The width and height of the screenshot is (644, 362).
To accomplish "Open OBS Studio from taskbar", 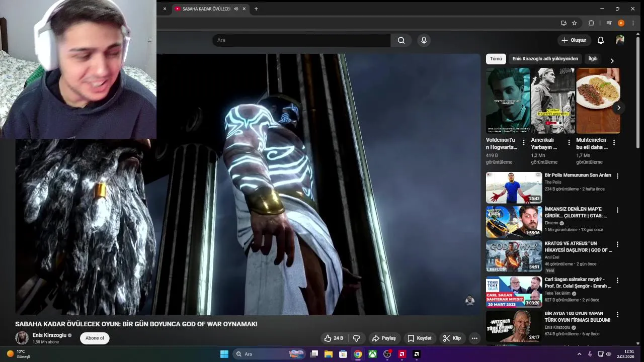I will 387,354.
